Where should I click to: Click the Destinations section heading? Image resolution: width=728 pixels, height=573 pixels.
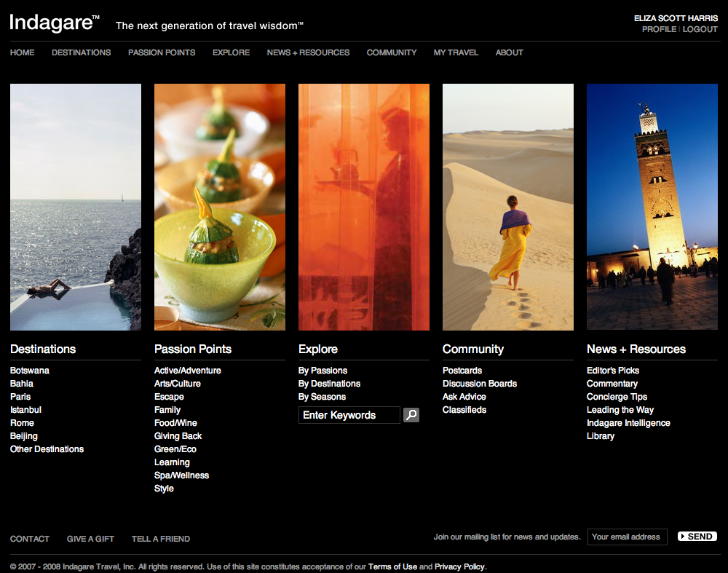pos(43,349)
